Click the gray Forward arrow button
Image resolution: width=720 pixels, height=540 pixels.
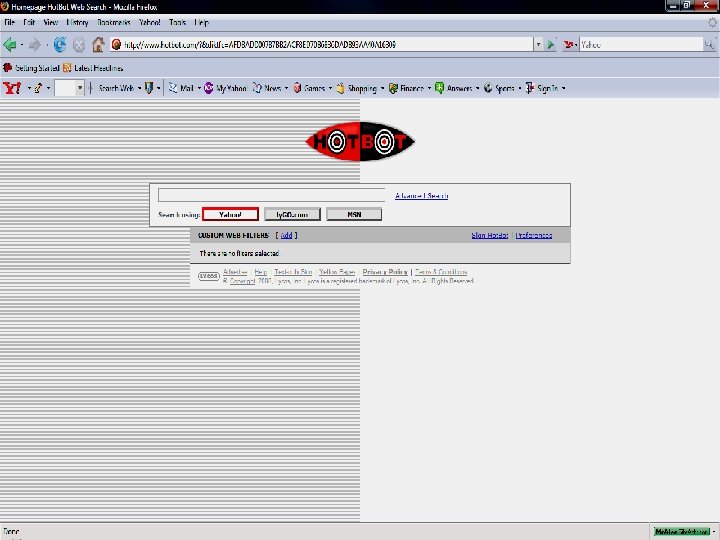tap(35, 45)
